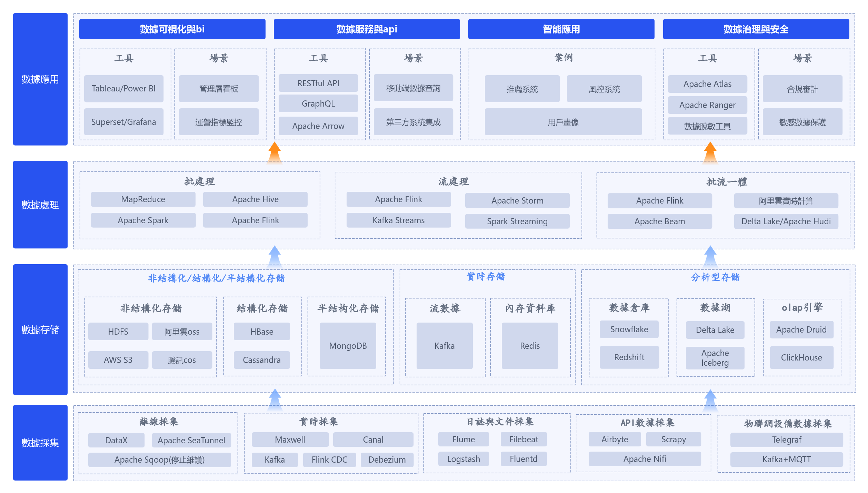The height and width of the screenshot is (493, 868).
Task: Select the Redis box
Action: click(x=530, y=346)
